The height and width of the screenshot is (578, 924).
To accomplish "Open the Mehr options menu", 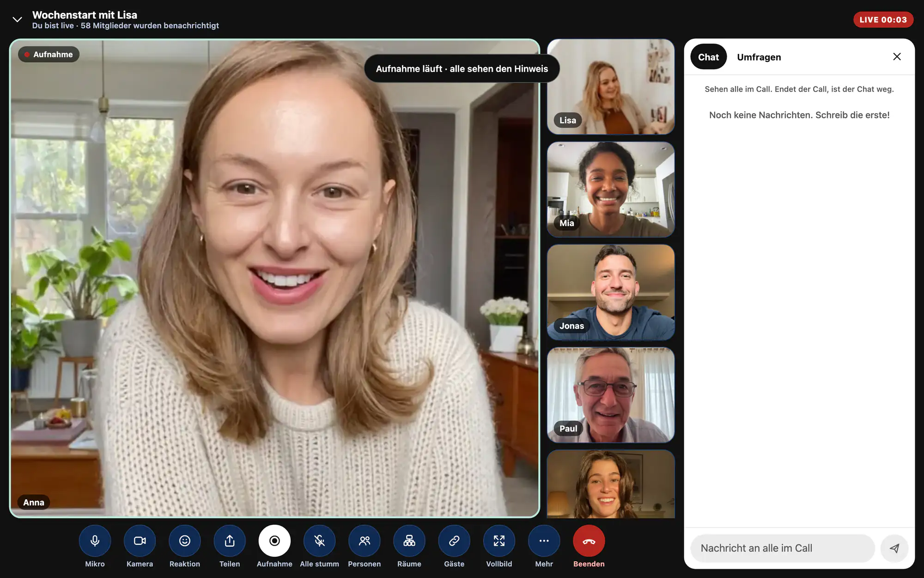I will [544, 541].
